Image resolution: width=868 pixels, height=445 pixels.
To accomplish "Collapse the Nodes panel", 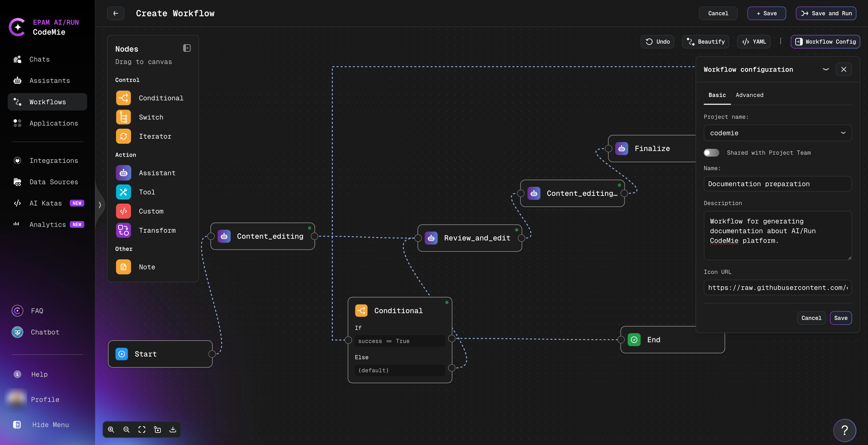I will (187, 48).
